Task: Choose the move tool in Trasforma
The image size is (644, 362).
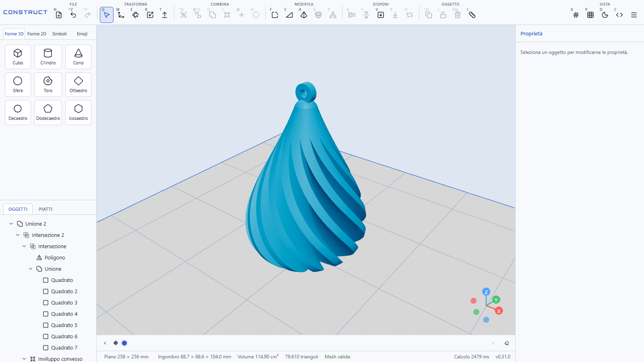Action: 121,15
